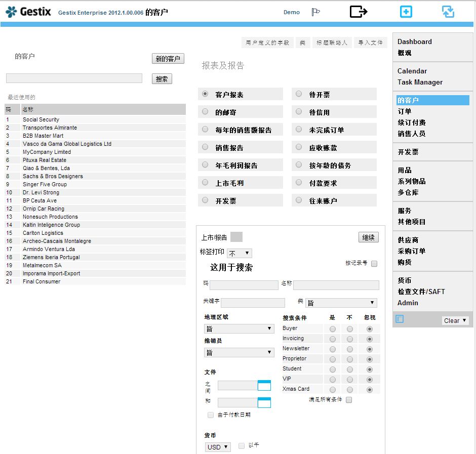Select the 的邮寄 radio option
The height and width of the screenshot is (454, 476).
click(x=205, y=112)
